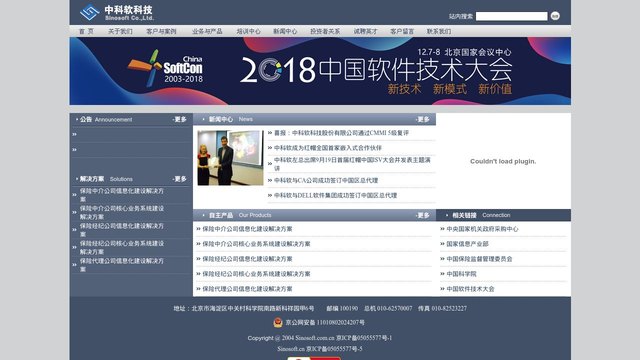Screen dimensions: 640x360
Task: Open the 首页 navigation item
Action: (86, 31)
